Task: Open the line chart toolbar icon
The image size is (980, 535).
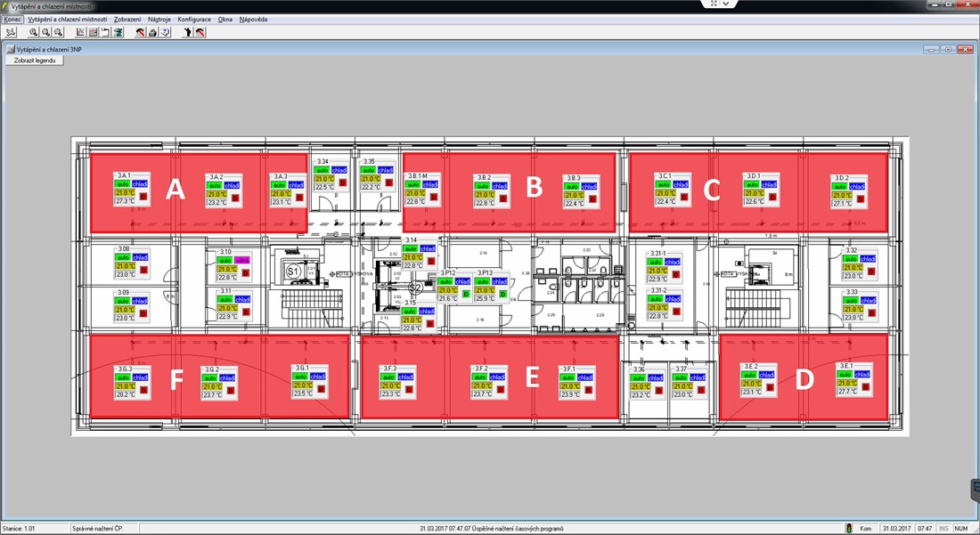Action: [81, 32]
